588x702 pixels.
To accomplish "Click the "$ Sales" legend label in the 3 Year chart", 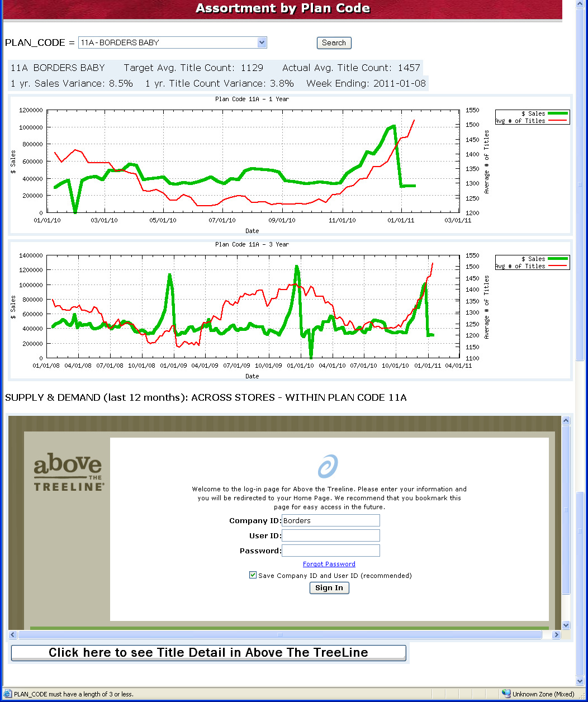I will [533, 259].
